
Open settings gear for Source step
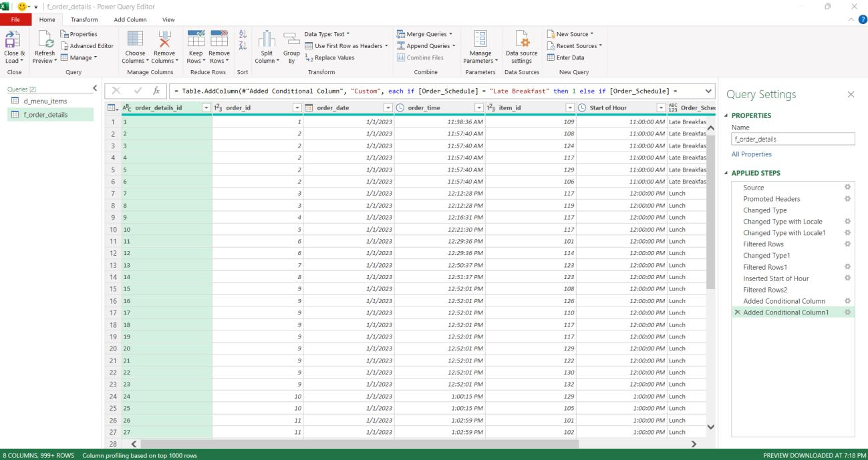pyautogui.click(x=847, y=188)
